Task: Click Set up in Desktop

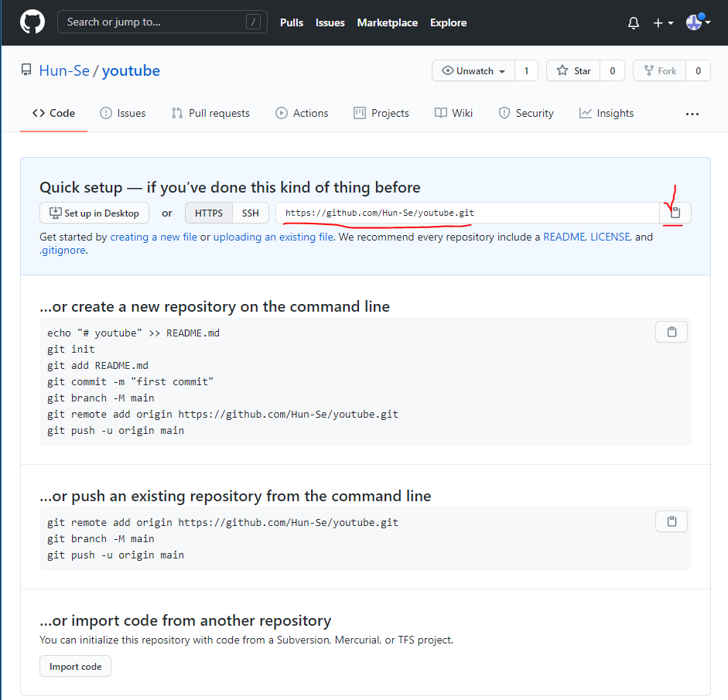Action: click(94, 213)
